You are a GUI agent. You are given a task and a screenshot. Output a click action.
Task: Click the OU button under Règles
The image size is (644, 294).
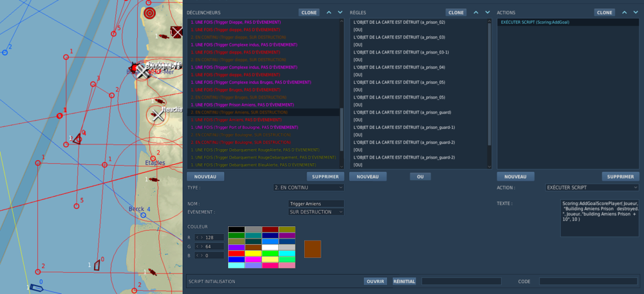420,177
